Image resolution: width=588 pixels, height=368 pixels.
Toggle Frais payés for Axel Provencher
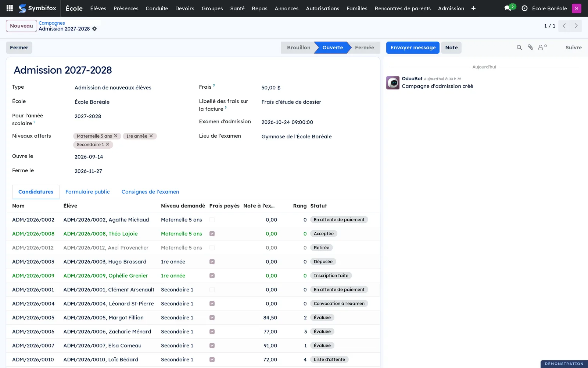[x=212, y=248]
